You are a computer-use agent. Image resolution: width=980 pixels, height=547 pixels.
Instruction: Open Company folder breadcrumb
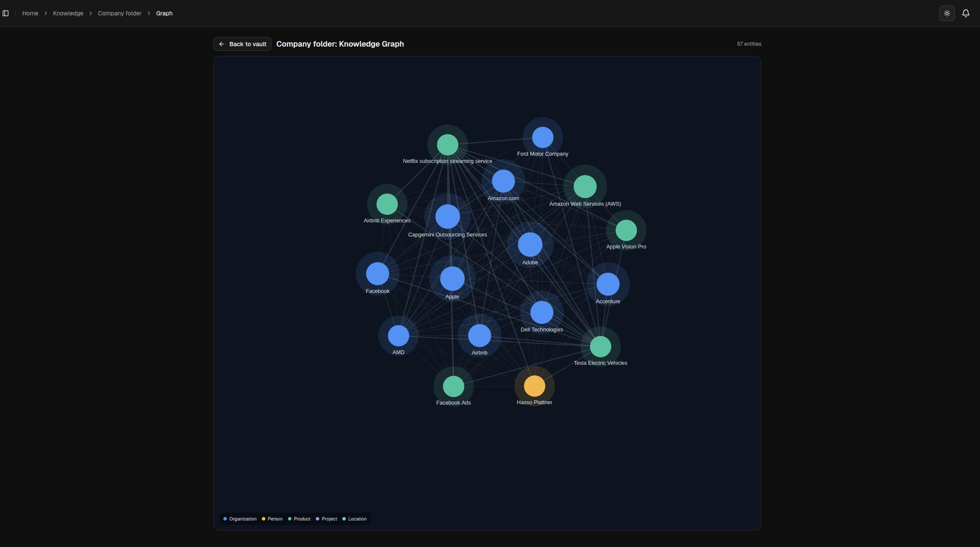click(x=120, y=13)
